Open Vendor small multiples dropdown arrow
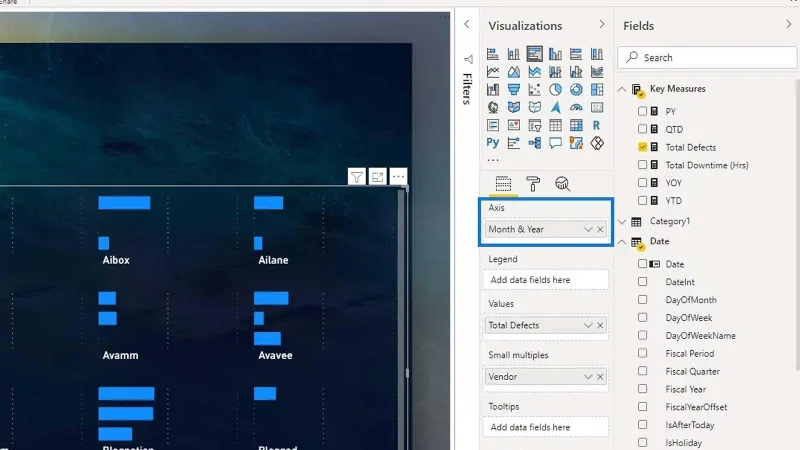This screenshot has width=800, height=450. point(588,377)
